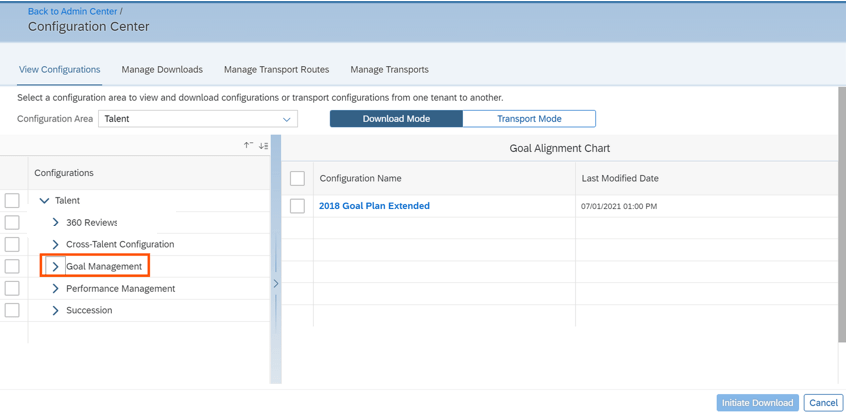
Task: Open the Configuration Area dropdown
Action: (x=198, y=119)
